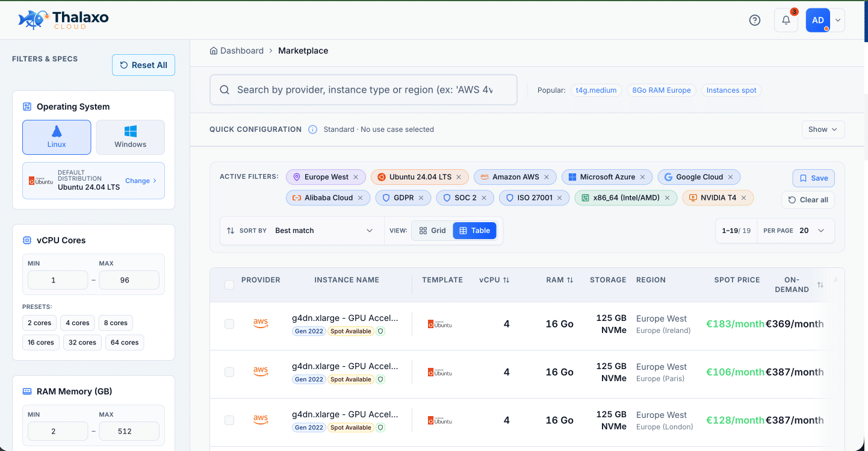This screenshot has width=868, height=451.
Task: Click Ubuntu template icon in Ireland row
Action: point(439,324)
